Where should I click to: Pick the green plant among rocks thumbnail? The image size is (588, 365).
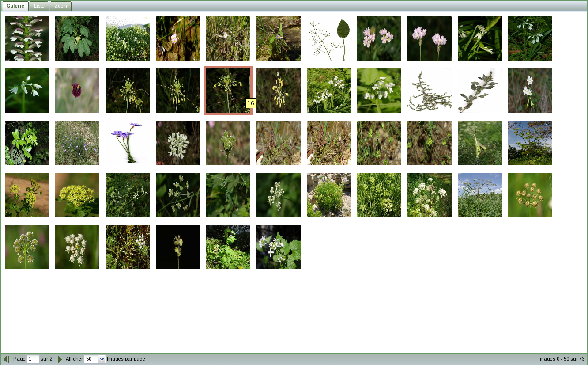pyautogui.click(x=329, y=195)
